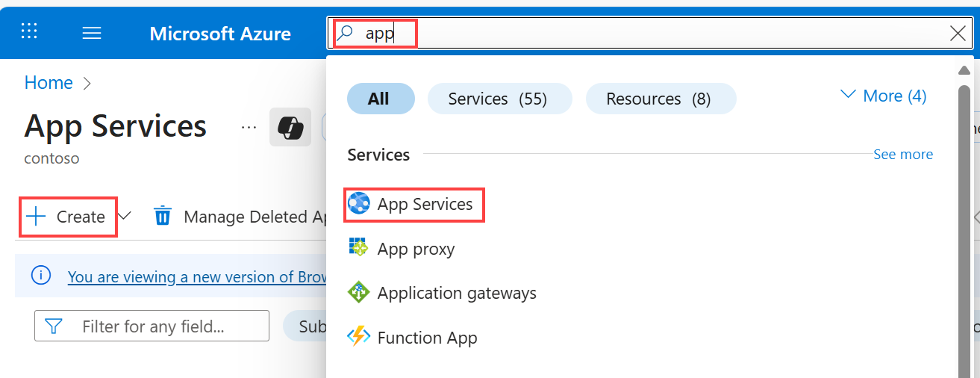Open the Copilot icon button
980x378 pixels.
(290, 127)
